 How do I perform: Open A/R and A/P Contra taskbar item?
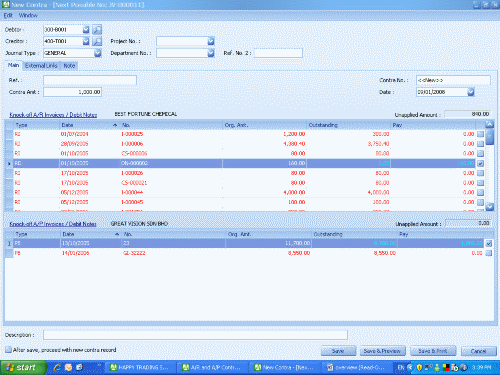pos(212,367)
